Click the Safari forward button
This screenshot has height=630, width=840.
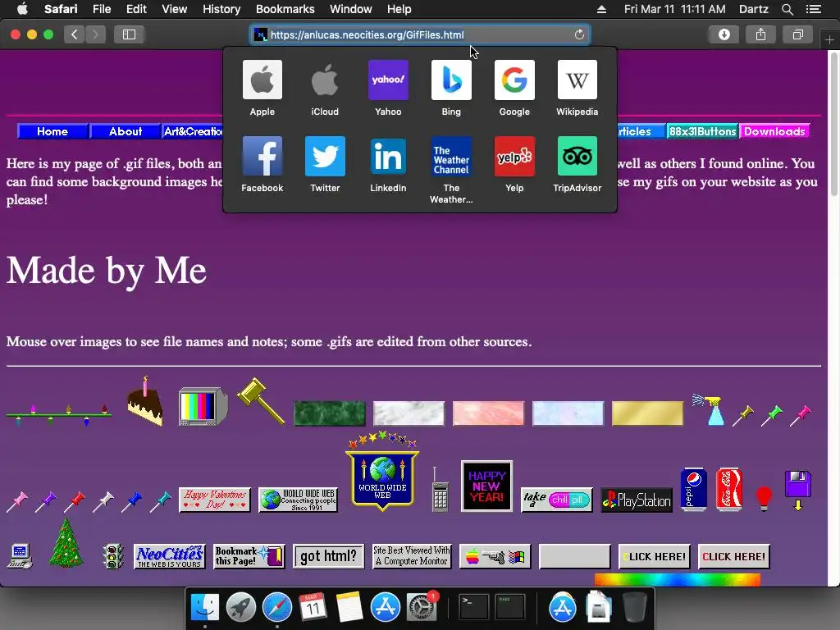(x=95, y=34)
